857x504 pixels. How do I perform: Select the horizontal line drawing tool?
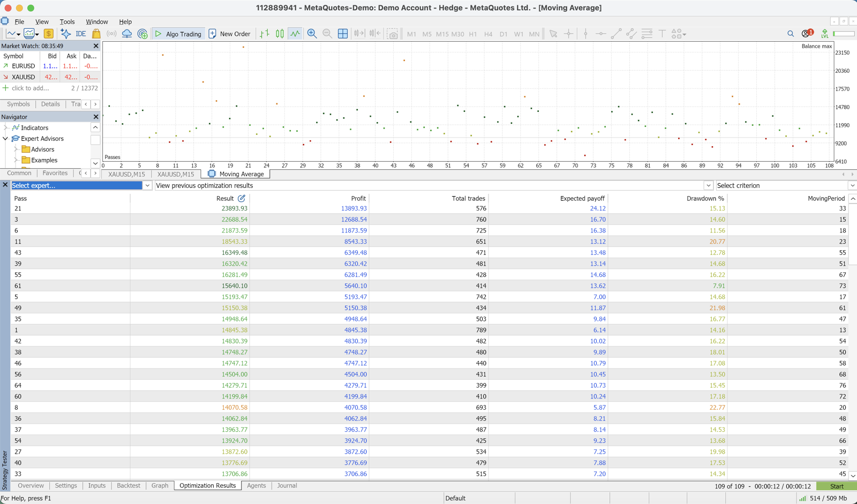600,34
